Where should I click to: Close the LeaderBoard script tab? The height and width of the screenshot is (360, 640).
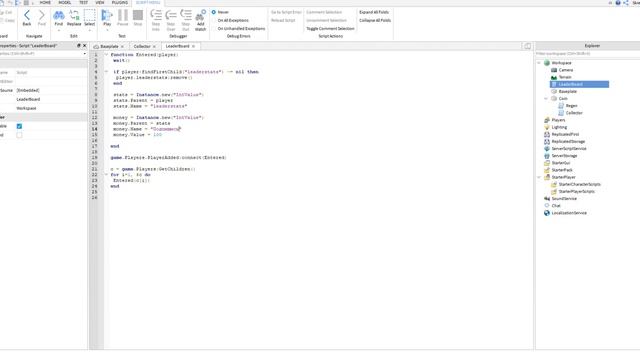[x=193, y=46]
